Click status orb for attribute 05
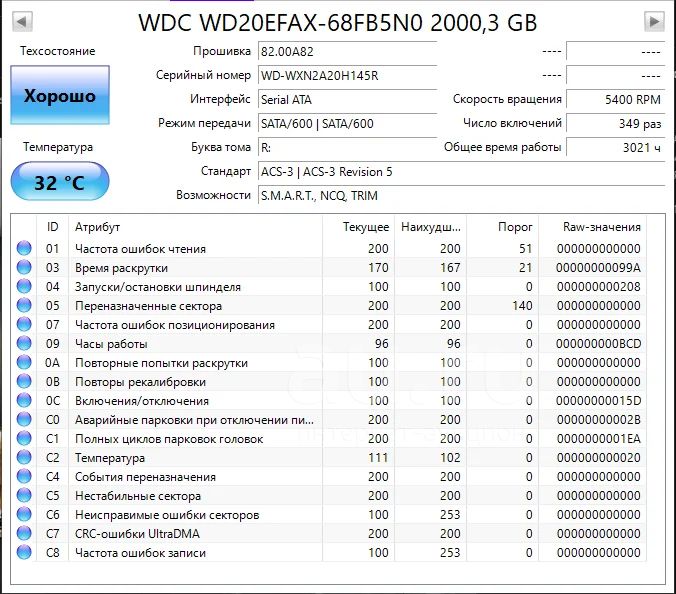Image resolution: width=676 pixels, height=594 pixels. coord(24,305)
